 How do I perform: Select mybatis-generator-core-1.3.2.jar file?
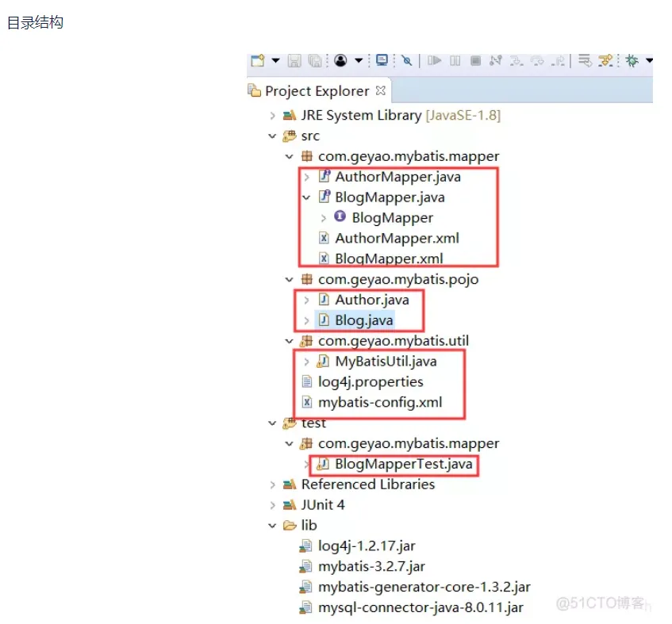pos(424,588)
